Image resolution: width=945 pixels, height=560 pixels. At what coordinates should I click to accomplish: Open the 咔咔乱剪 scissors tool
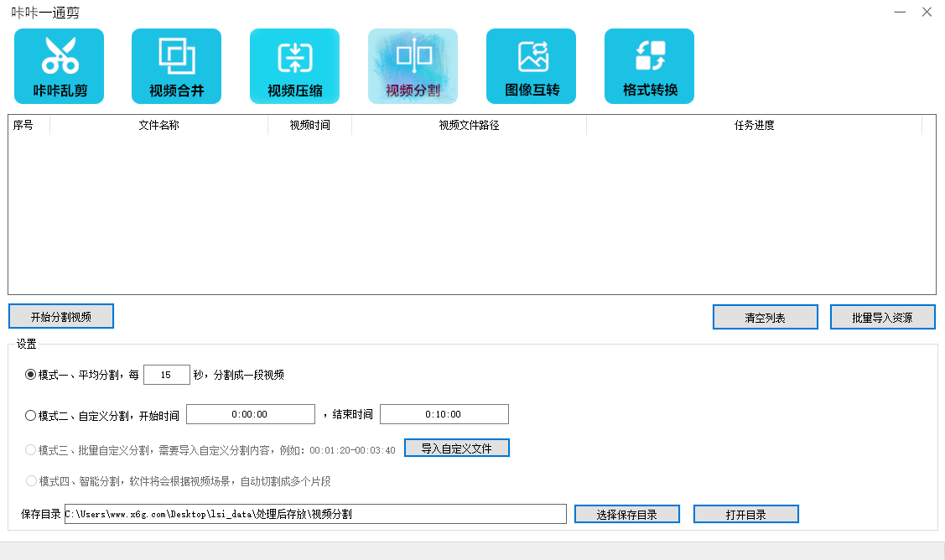tap(59, 66)
